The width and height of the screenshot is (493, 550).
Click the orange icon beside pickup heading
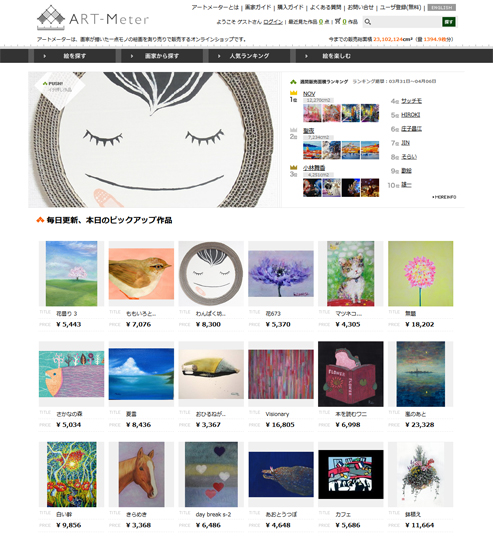[40, 220]
